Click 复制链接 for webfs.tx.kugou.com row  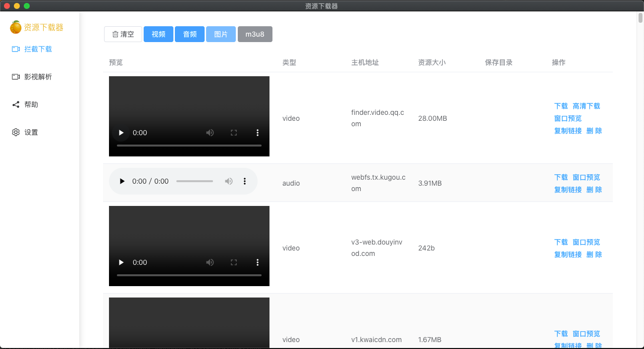pyautogui.click(x=568, y=190)
